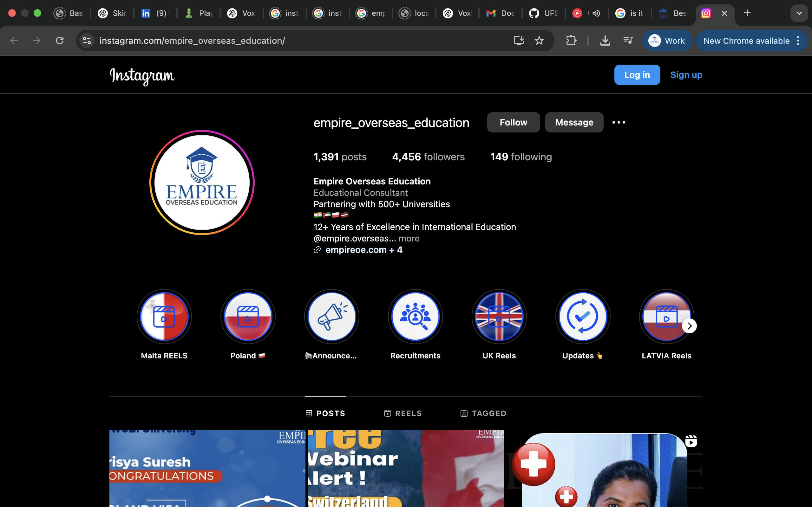Click the Chrome downloads icon
The height and width of the screenshot is (507, 812).
coord(605,41)
